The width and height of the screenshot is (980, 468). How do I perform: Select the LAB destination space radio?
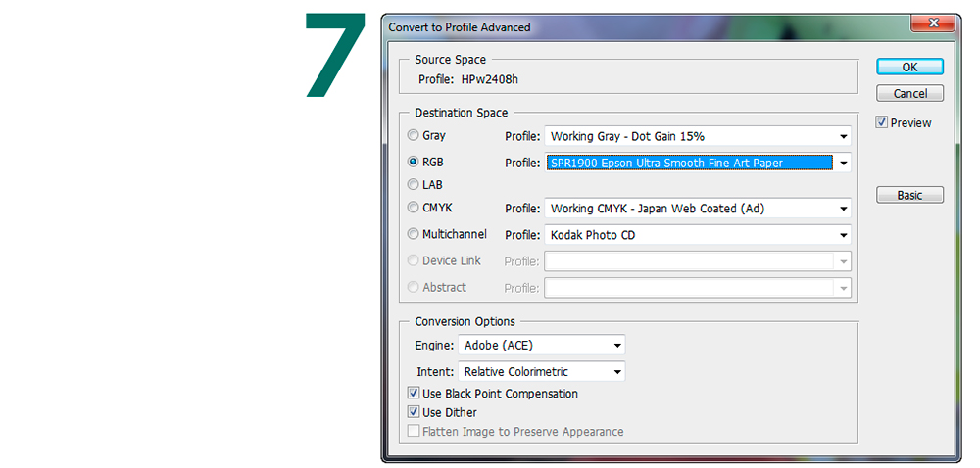coord(414,184)
